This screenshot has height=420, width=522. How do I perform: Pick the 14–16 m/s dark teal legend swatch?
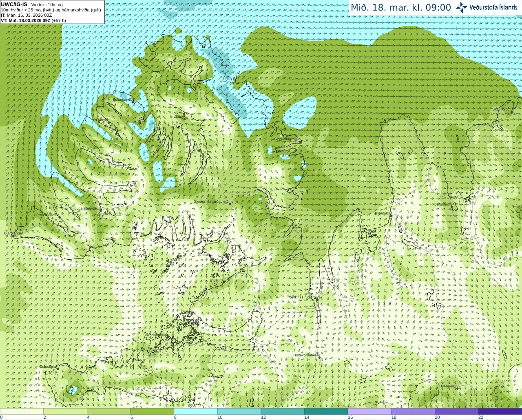pyautogui.click(x=326, y=411)
